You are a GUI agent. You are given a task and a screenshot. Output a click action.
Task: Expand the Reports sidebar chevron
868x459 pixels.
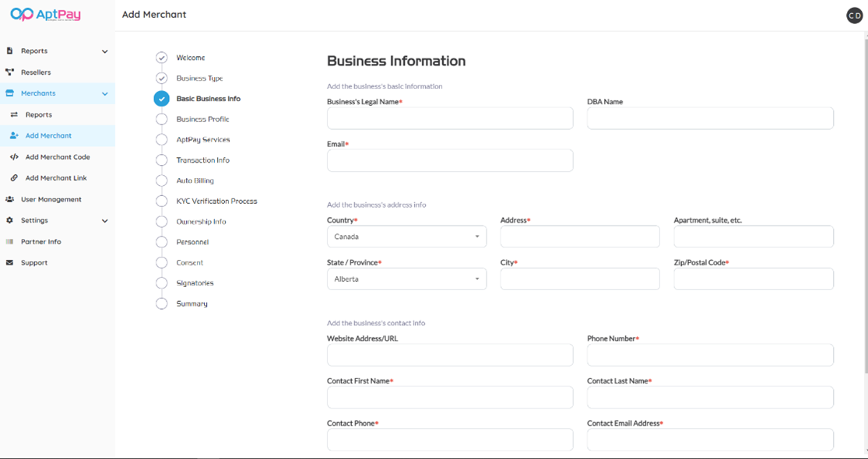[x=105, y=51]
